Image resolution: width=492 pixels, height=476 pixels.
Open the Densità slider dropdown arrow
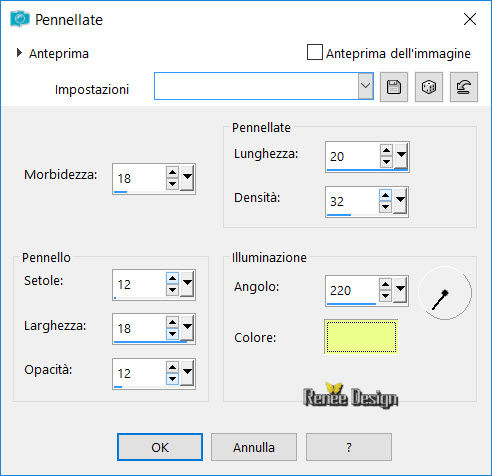coord(400,200)
